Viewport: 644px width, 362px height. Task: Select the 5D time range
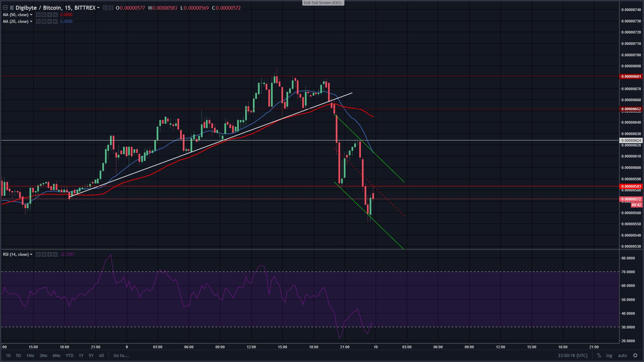click(x=18, y=355)
